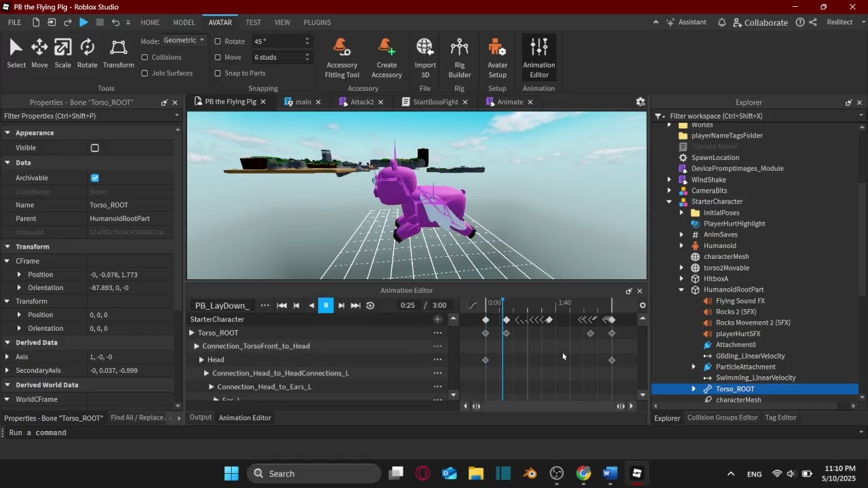Enable the Visible property checkbox
Viewport: 868px width, 488px height.
95,148
